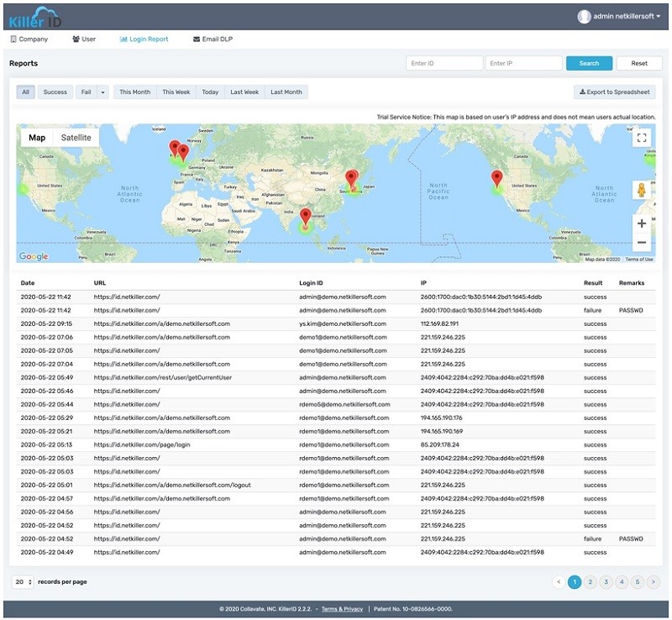Filter by Today
The height and width of the screenshot is (620, 672).
tap(210, 92)
